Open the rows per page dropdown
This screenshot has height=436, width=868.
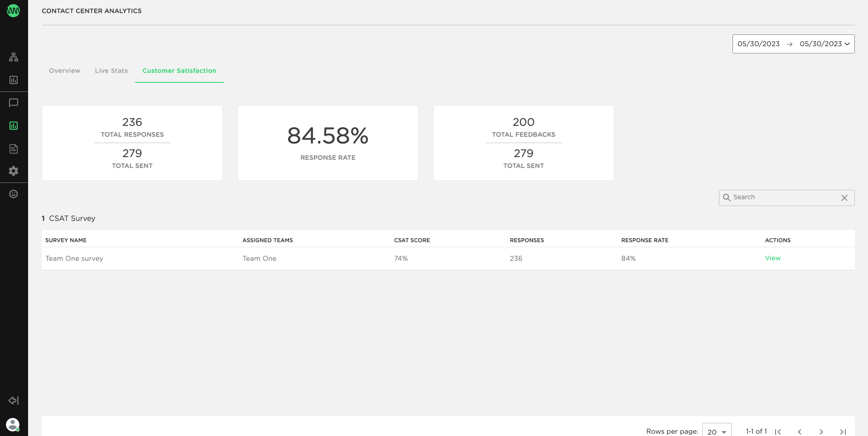click(x=717, y=431)
